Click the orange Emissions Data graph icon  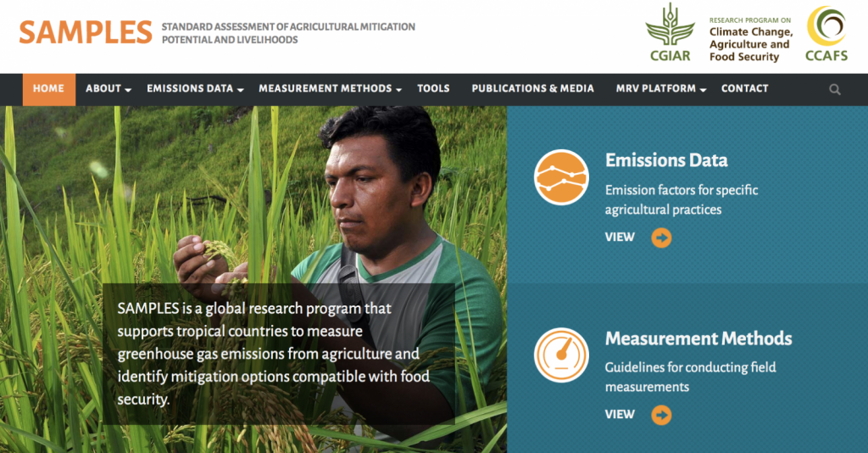pos(561,176)
